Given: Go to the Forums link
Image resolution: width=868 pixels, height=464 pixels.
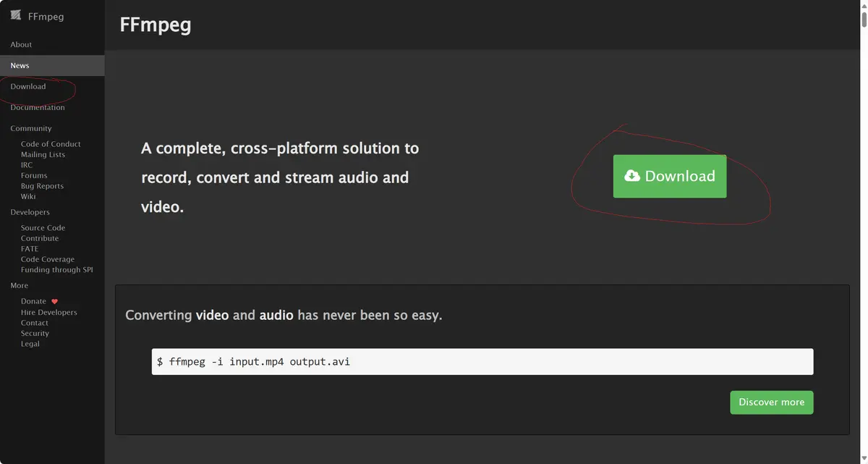Looking at the screenshot, I should pos(34,175).
